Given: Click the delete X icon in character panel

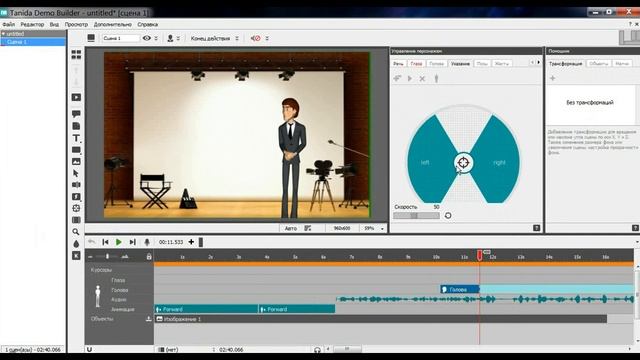Looking at the screenshot, I should point(422,78).
